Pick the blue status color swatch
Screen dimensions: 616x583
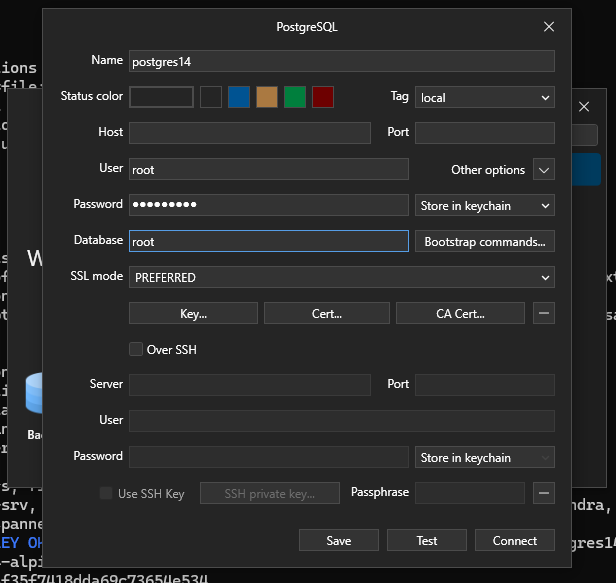(239, 97)
